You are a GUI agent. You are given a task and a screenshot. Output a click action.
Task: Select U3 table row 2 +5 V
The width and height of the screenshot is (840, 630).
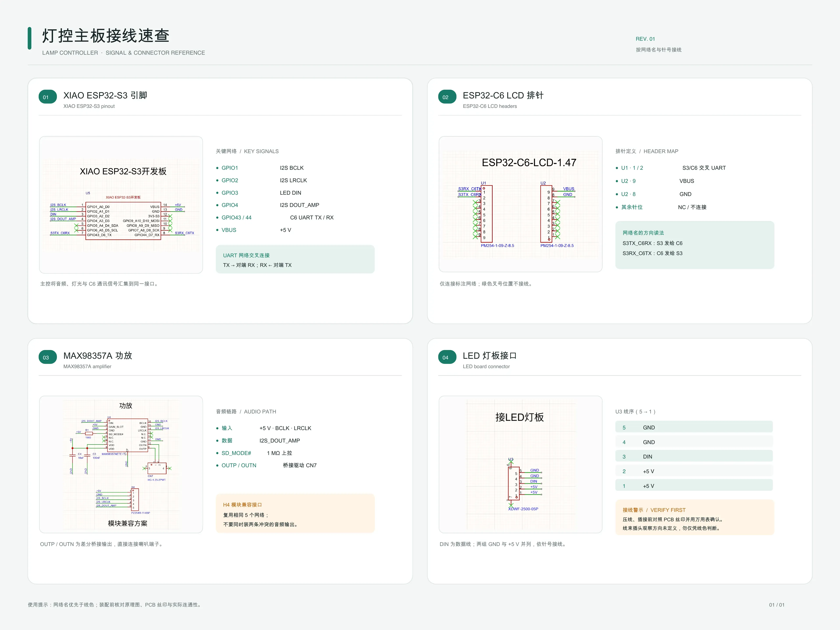pyautogui.click(x=694, y=471)
